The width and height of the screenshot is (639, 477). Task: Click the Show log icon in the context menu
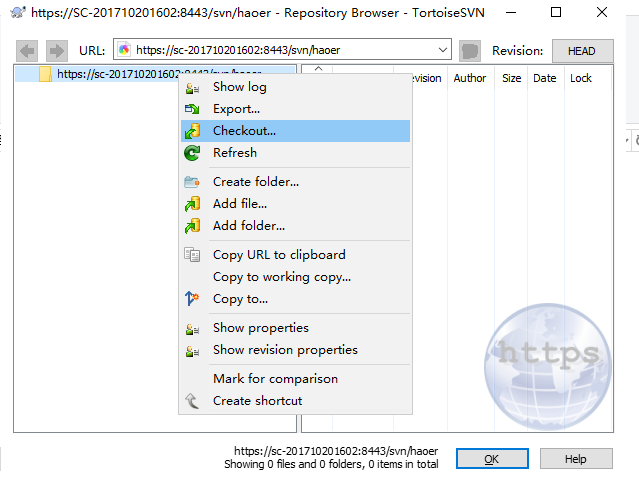tap(192, 87)
